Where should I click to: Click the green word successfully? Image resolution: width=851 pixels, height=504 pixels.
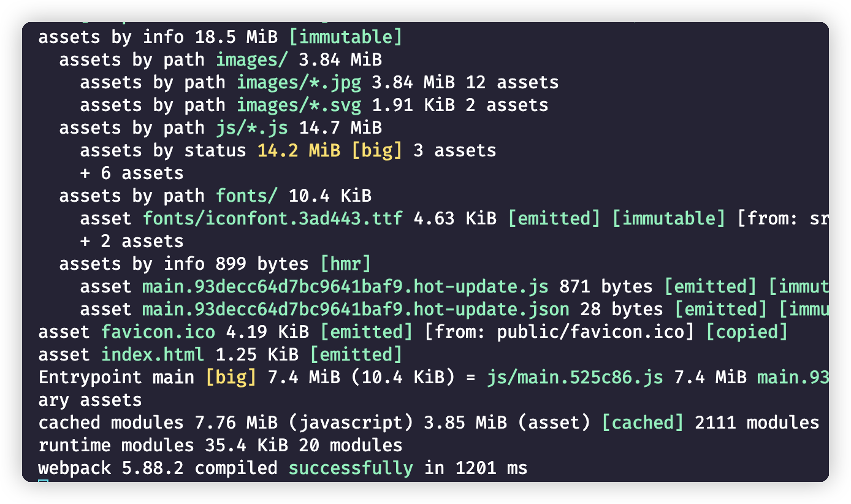coord(351,468)
